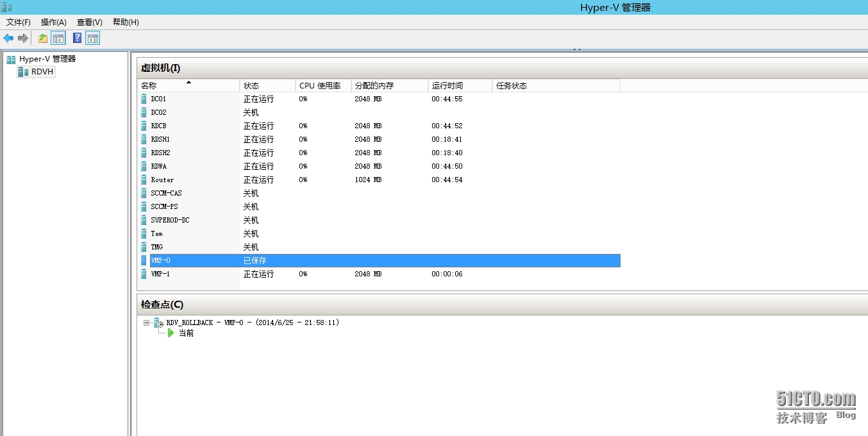Viewport: 868px width, 436px height.
Task: Click the TMG virtual machine icon
Action: (x=144, y=247)
